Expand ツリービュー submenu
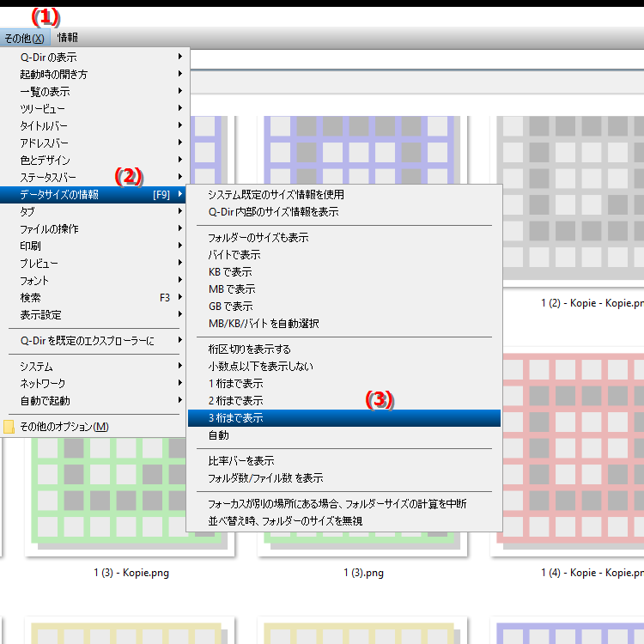644x644 pixels. [94, 109]
